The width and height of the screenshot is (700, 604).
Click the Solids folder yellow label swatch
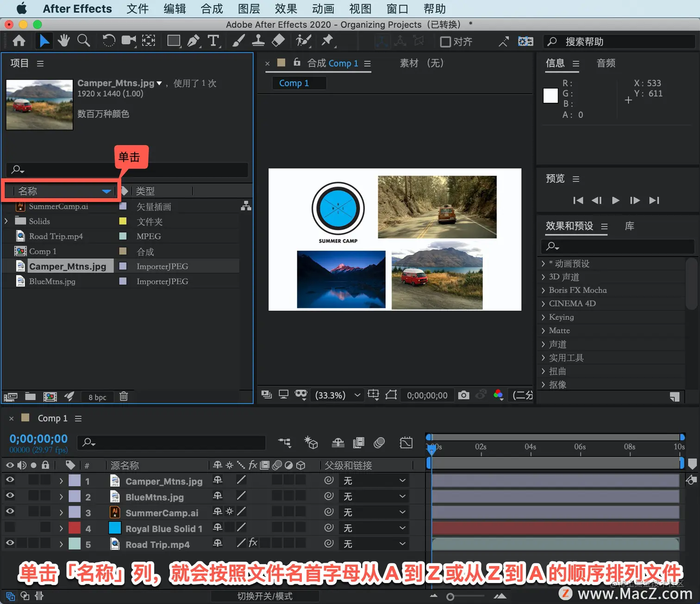[x=123, y=221]
